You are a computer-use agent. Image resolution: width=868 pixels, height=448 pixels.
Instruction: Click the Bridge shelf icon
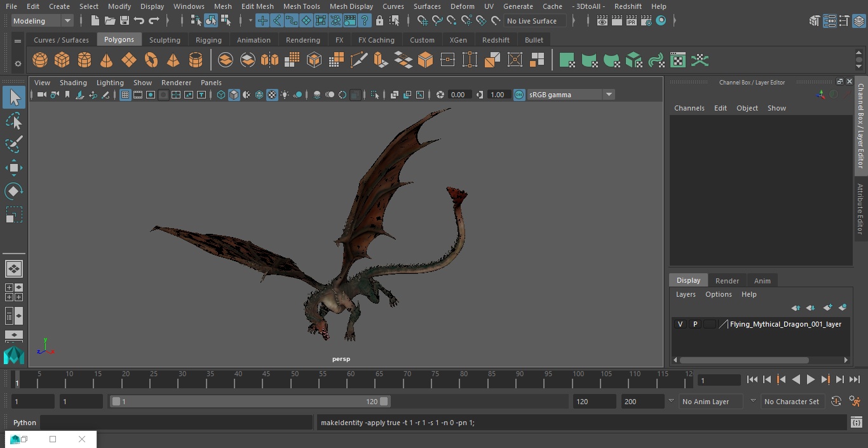coord(403,60)
